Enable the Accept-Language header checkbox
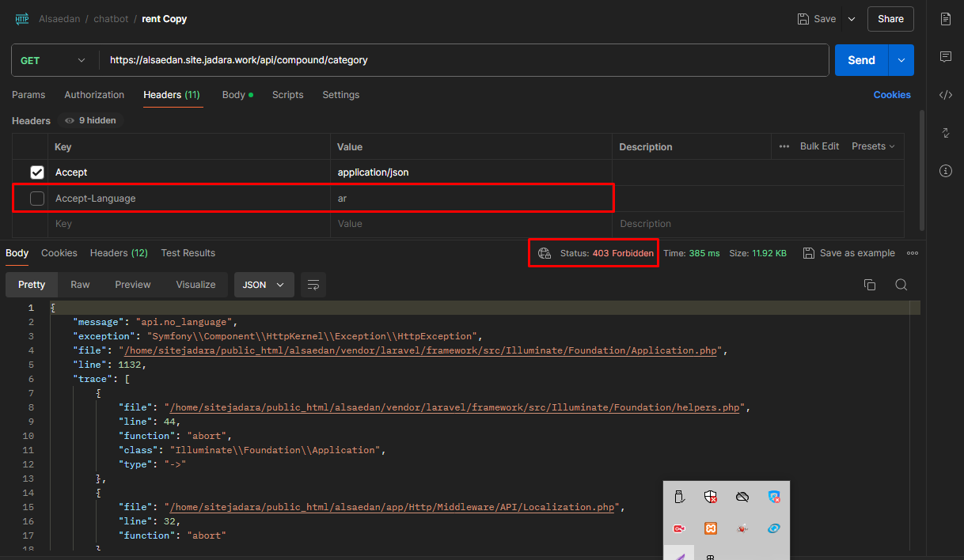The image size is (964, 560). 37,199
